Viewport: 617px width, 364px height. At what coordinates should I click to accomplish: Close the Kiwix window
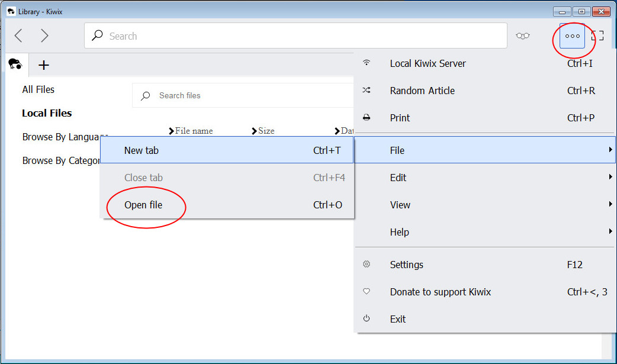tap(601, 11)
